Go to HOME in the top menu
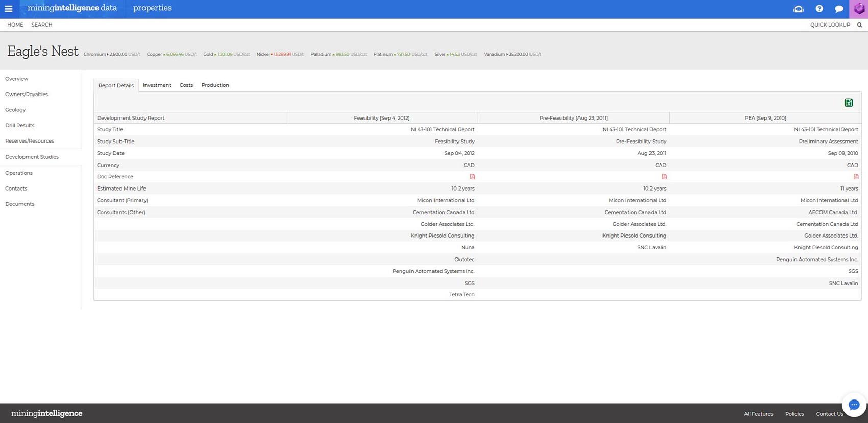868x423 pixels. pos(15,25)
